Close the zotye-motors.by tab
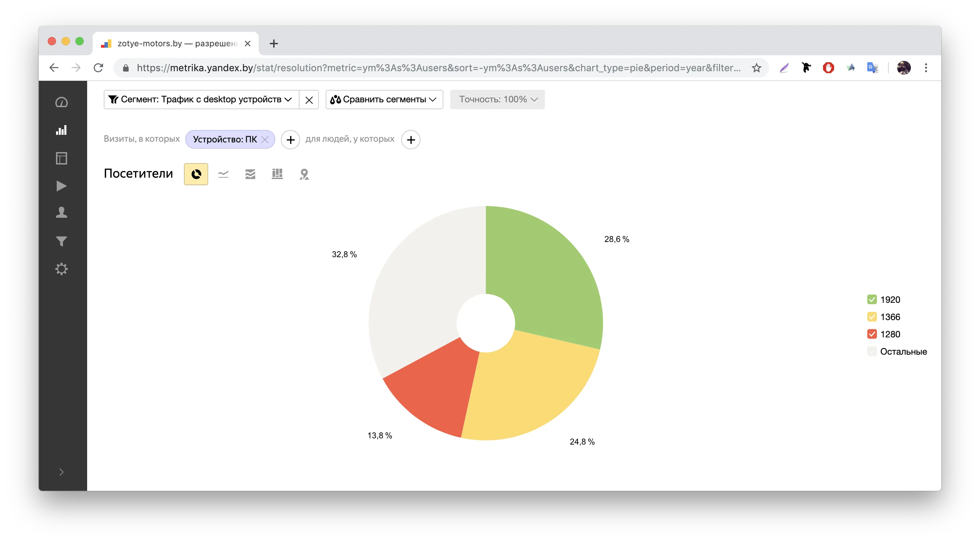The width and height of the screenshot is (980, 542). (x=248, y=43)
